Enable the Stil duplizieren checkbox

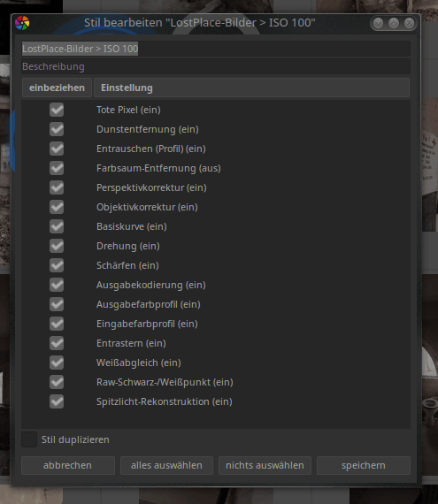[29, 439]
